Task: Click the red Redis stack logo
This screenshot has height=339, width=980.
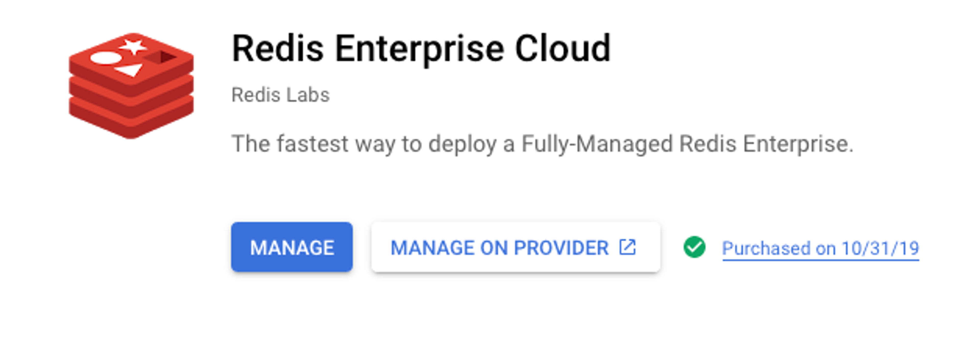Action: (131, 86)
